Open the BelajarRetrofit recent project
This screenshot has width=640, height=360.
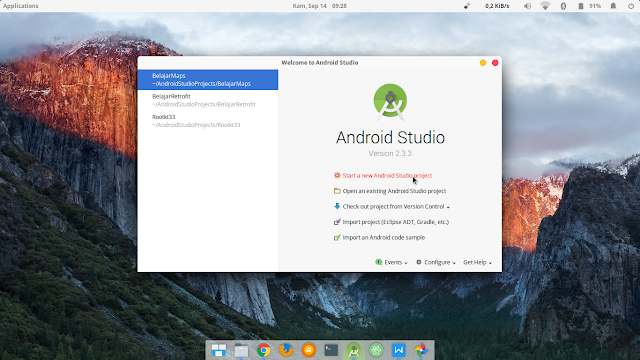pyautogui.click(x=208, y=100)
